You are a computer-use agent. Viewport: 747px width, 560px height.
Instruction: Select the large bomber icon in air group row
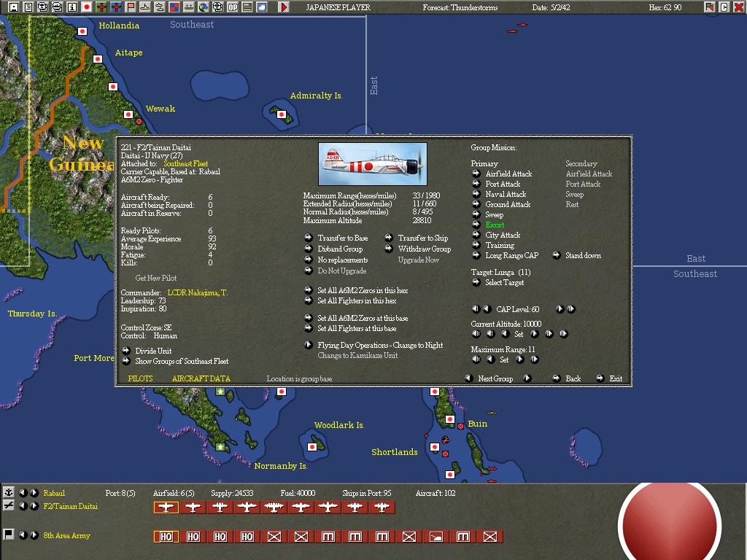pyautogui.click(x=274, y=507)
